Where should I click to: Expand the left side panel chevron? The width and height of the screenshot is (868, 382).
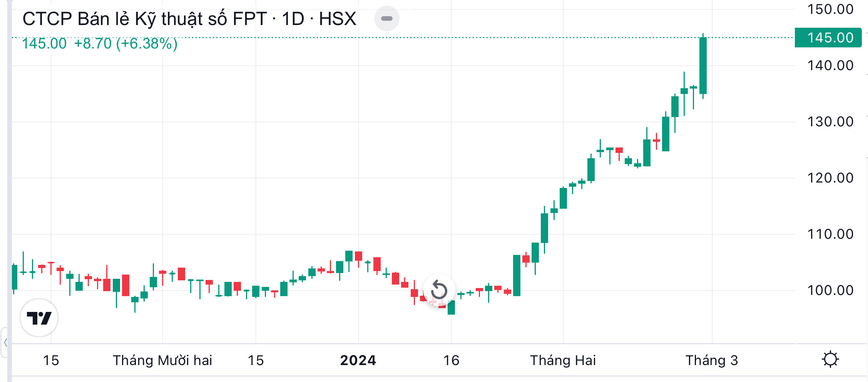[x=5, y=342]
